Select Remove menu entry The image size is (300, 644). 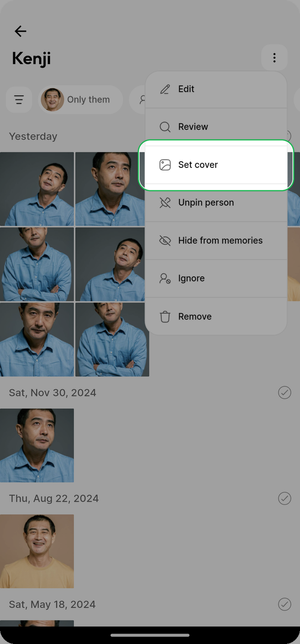(216, 316)
